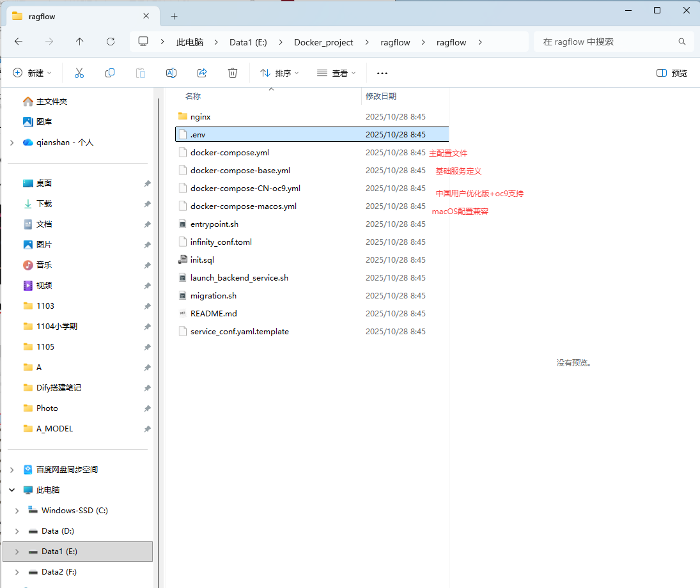The image size is (700, 588).
Task: Click the monitor icon in address bar
Action: [143, 42]
